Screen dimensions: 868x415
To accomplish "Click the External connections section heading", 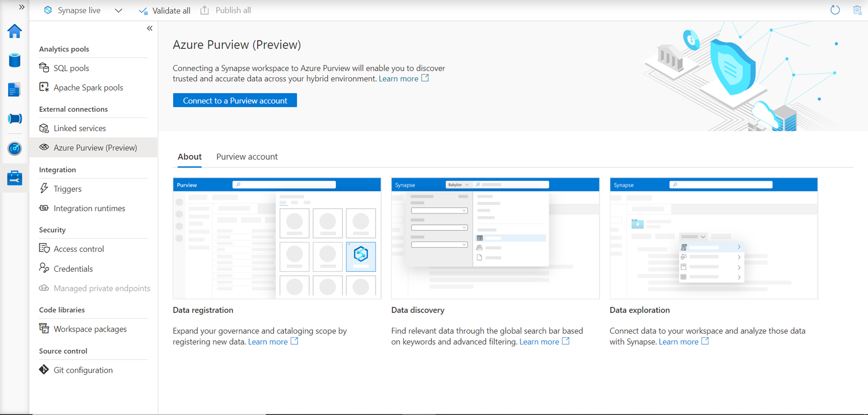I will pyautogui.click(x=73, y=109).
